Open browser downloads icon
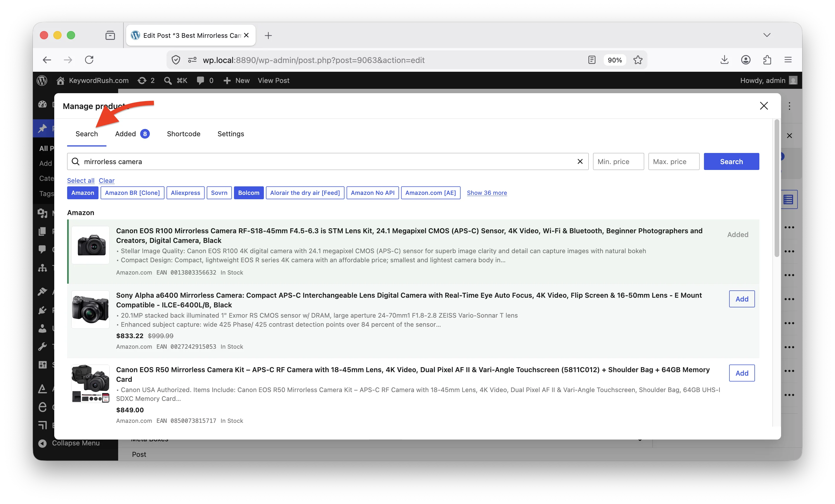This screenshot has width=835, height=504. pos(724,60)
